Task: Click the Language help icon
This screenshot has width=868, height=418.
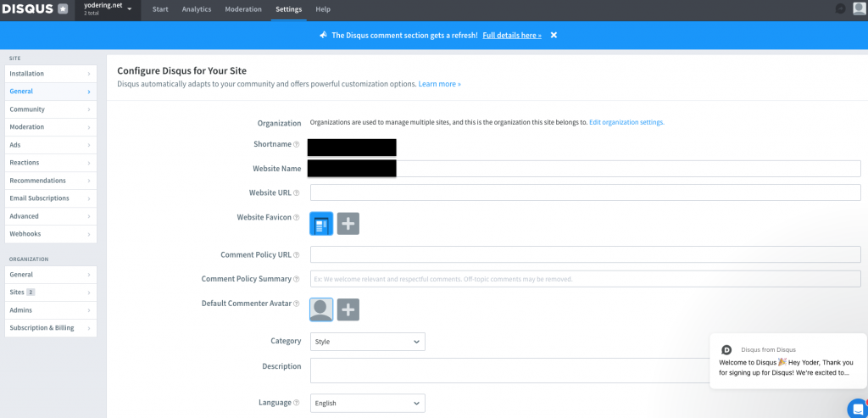Action: click(x=296, y=403)
